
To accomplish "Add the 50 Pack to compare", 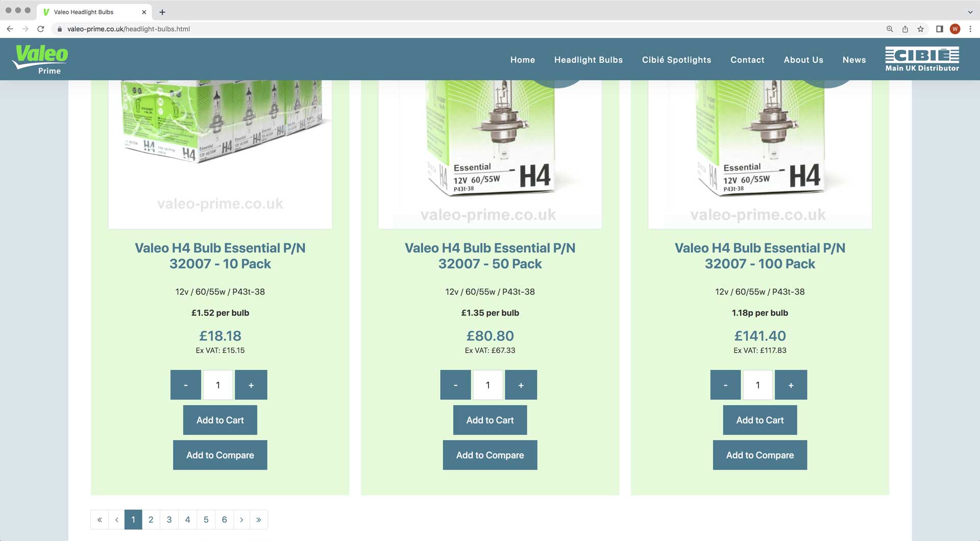I will (x=490, y=455).
